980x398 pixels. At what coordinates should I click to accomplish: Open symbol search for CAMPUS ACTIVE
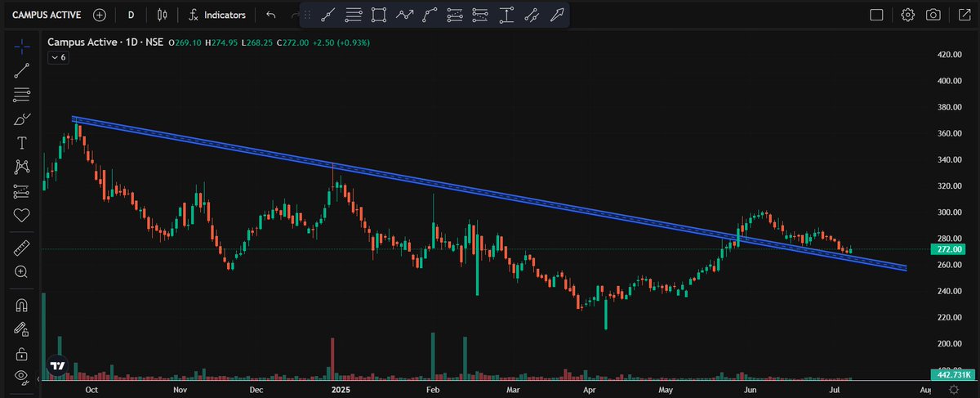tap(46, 15)
